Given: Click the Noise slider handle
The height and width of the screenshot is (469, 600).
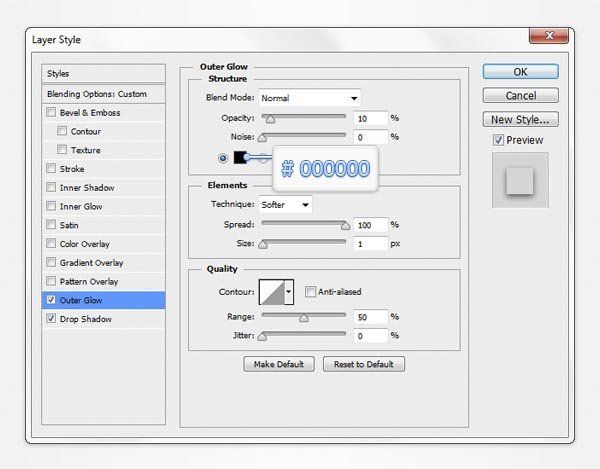Looking at the screenshot, I should [x=262, y=138].
